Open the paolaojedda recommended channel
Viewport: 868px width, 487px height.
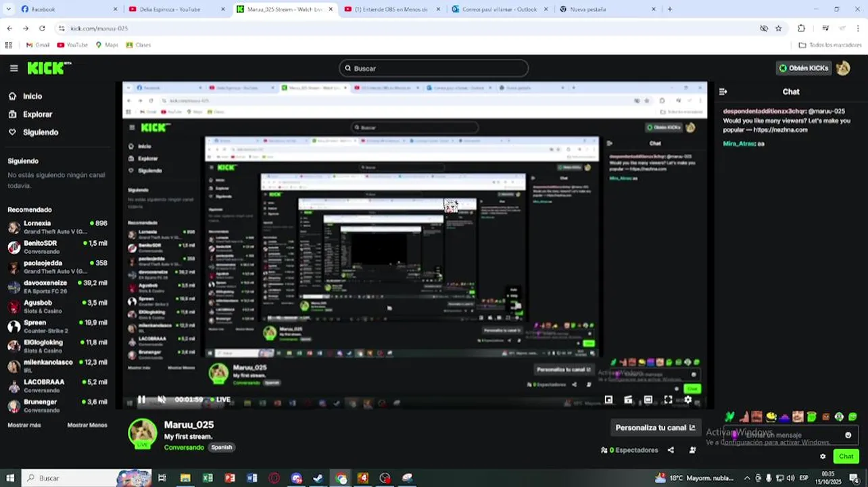point(57,266)
